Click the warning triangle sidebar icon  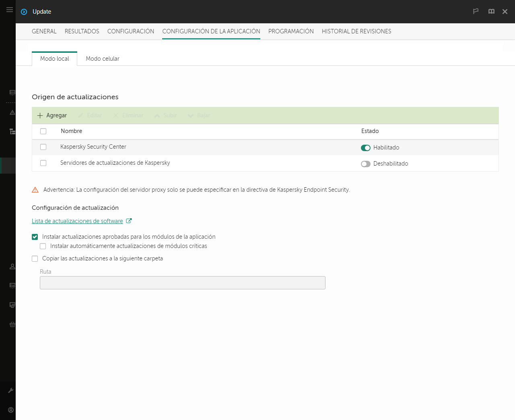(12, 113)
